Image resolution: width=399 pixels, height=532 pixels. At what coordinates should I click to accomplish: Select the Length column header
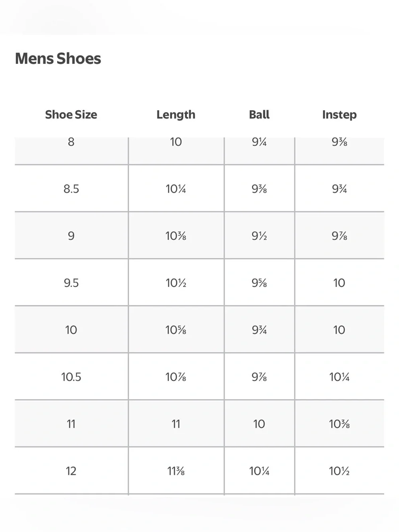176,115
